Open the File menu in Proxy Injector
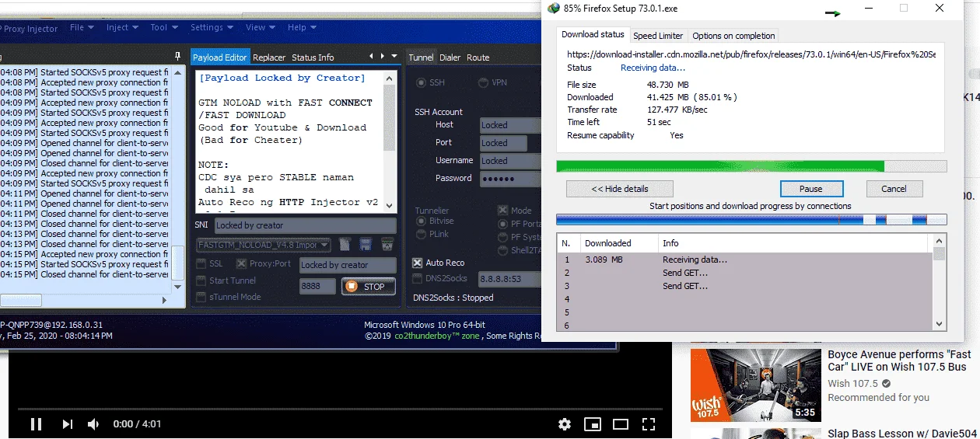 click(x=81, y=27)
